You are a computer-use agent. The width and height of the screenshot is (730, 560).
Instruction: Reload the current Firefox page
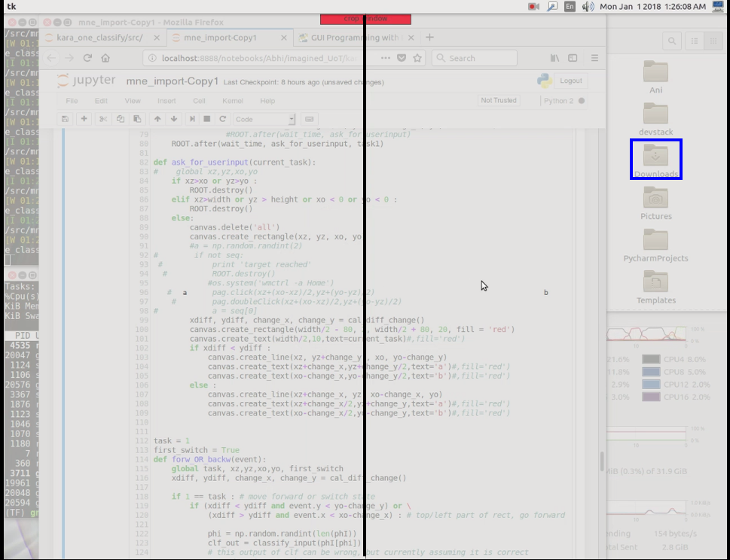click(87, 58)
